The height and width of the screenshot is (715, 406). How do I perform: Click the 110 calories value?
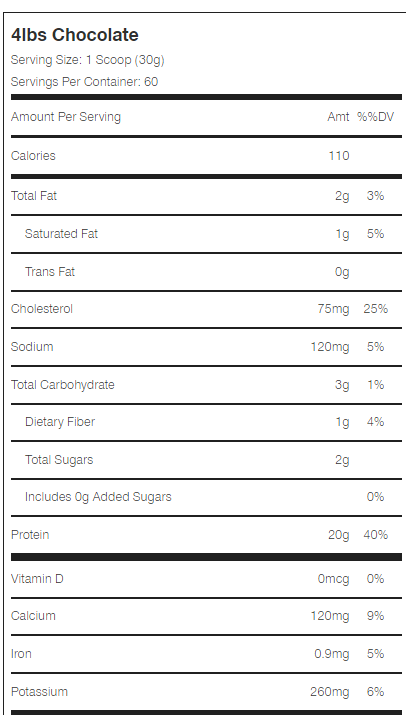pos(339,155)
